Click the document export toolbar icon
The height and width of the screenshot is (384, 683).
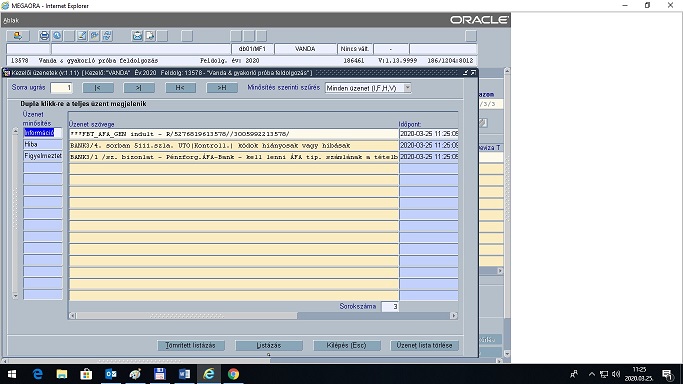150,36
